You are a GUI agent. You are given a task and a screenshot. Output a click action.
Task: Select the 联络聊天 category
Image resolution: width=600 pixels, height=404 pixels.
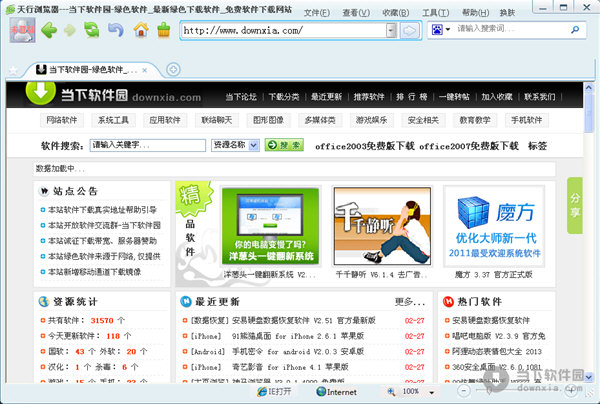(x=217, y=120)
